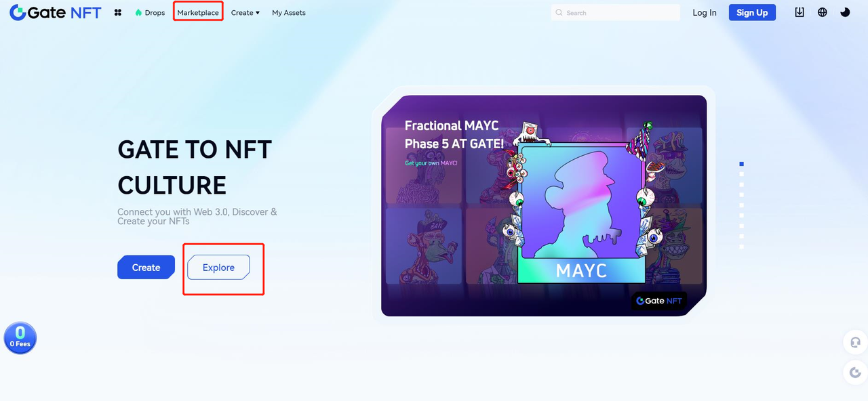Screen dimensions: 868x401
Task: Open the Fractional MAYC banner
Action: [544, 205]
